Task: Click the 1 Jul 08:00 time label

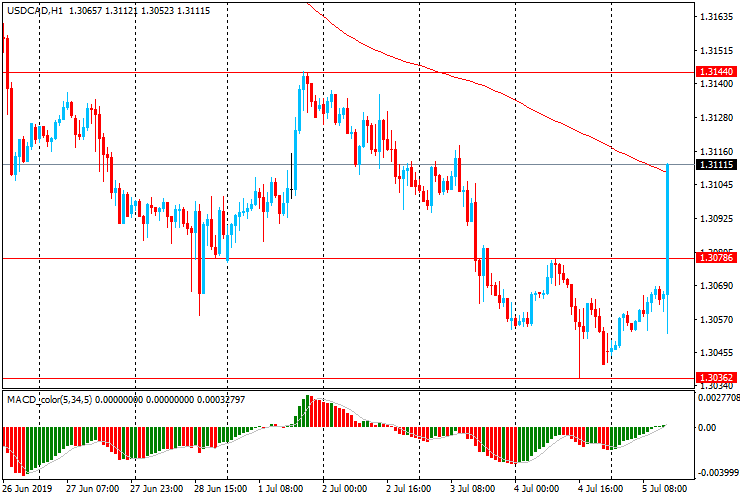Action: coord(283,490)
